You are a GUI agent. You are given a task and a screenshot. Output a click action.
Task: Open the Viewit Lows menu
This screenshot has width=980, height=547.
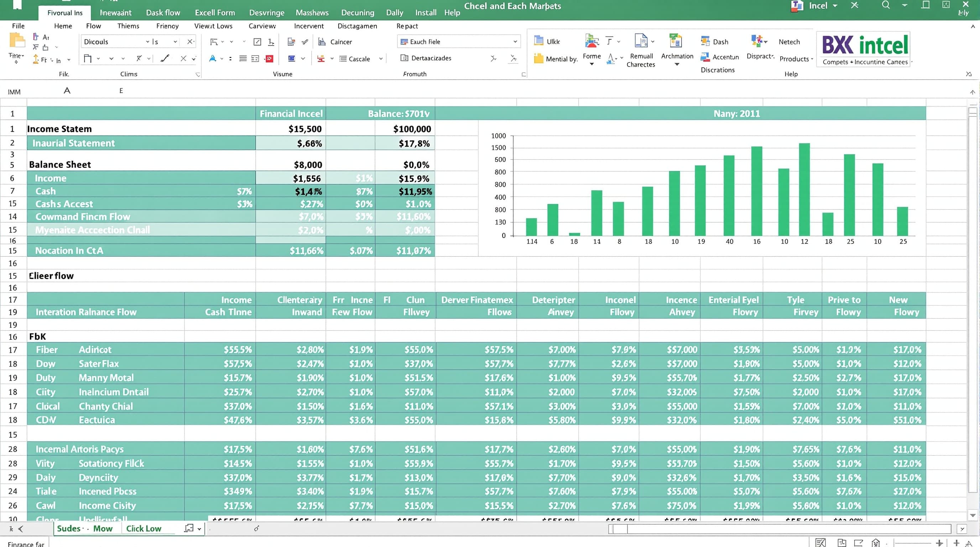213,26
